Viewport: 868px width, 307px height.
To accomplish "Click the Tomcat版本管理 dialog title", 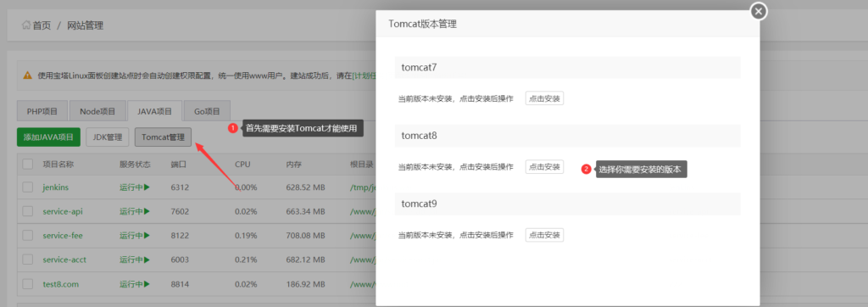I will point(422,24).
